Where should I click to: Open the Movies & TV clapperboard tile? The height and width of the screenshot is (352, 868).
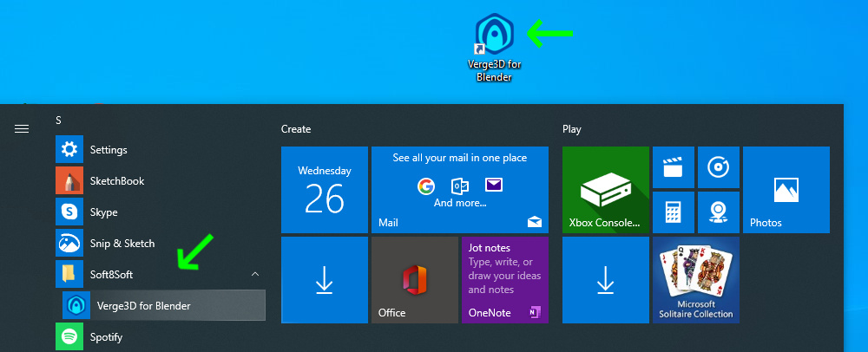point(674,167)
